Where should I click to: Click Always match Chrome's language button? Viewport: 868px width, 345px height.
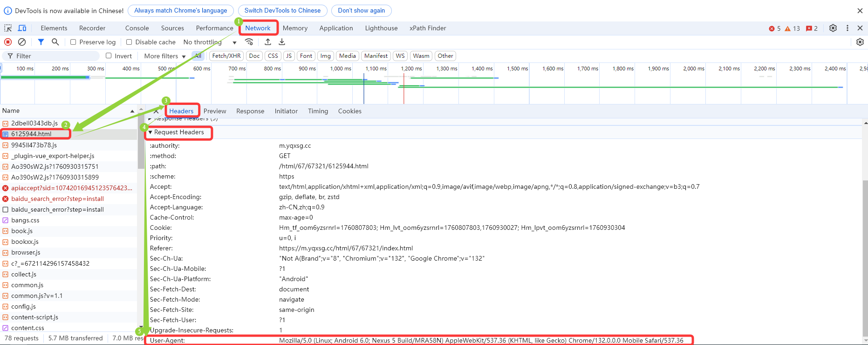(181, 11)
